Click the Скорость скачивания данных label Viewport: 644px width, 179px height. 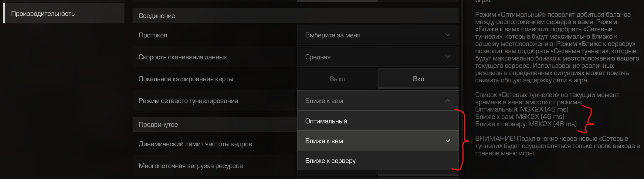(183, 57)
